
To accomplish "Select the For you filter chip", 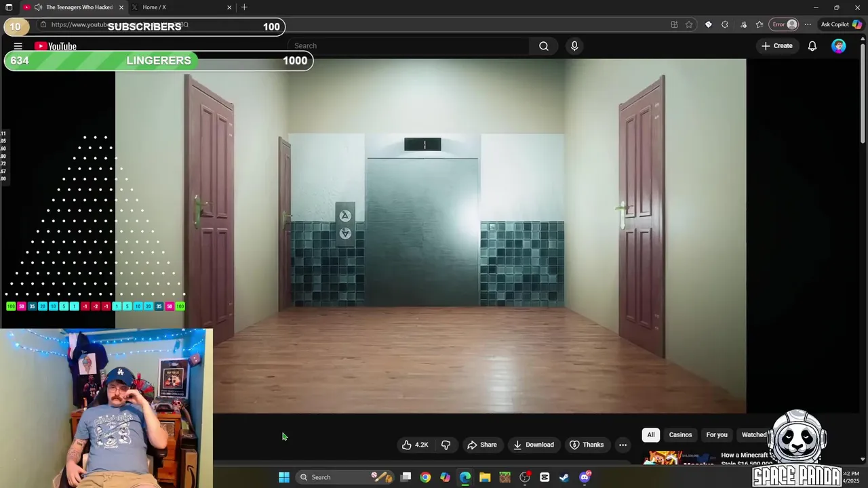I will [717, 434].
